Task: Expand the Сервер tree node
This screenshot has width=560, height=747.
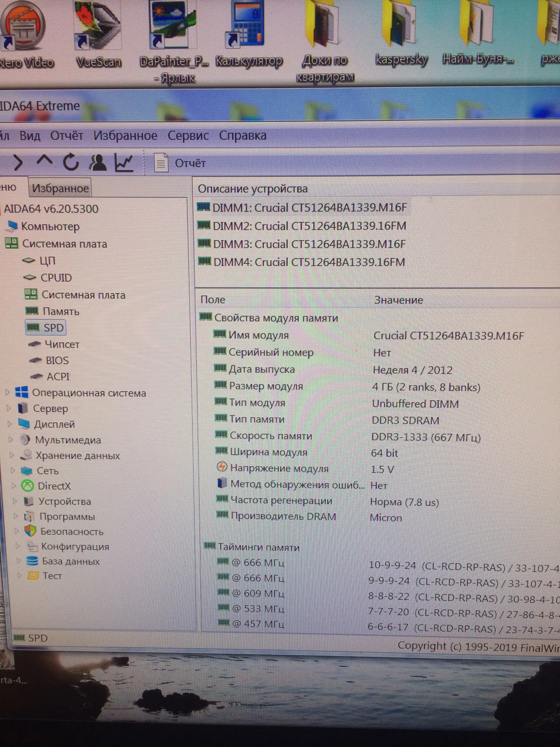Action: [x=9, y=408]
